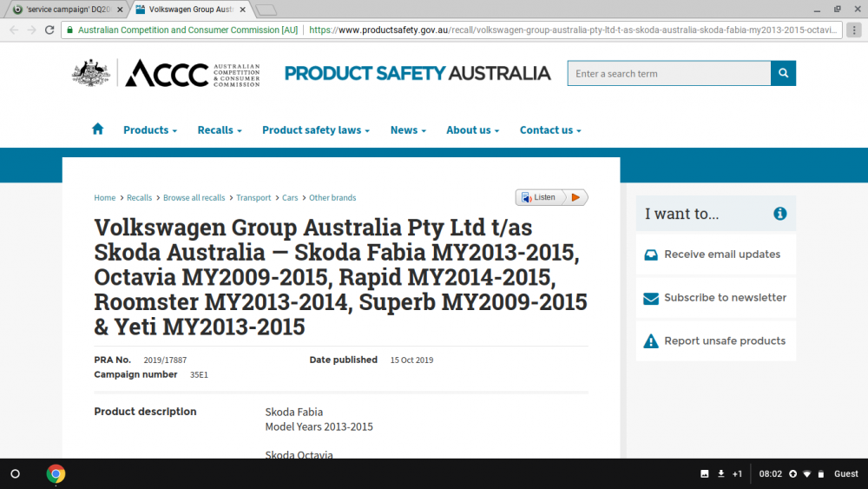
Task: Open the I want to info icon
Action: point(780,214)
